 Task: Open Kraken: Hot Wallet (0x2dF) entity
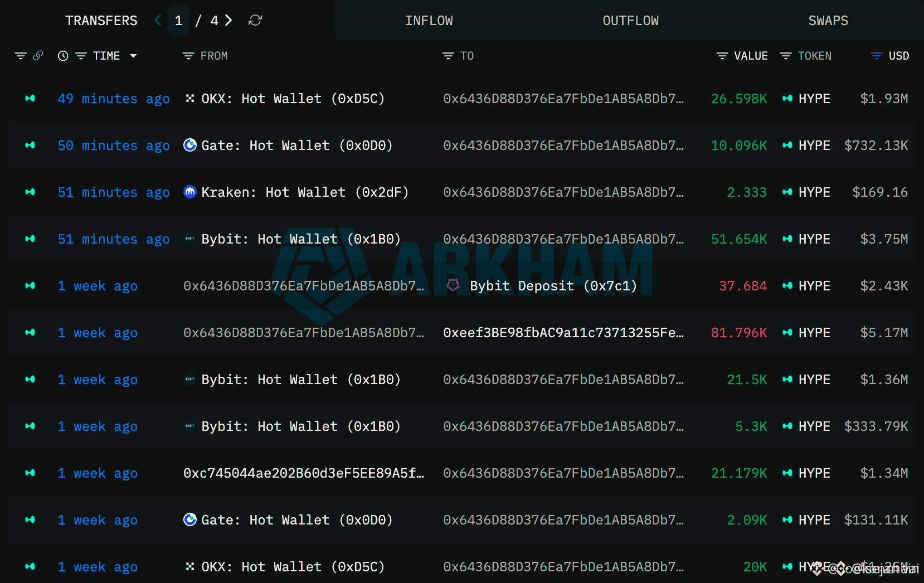pos(305,192)
